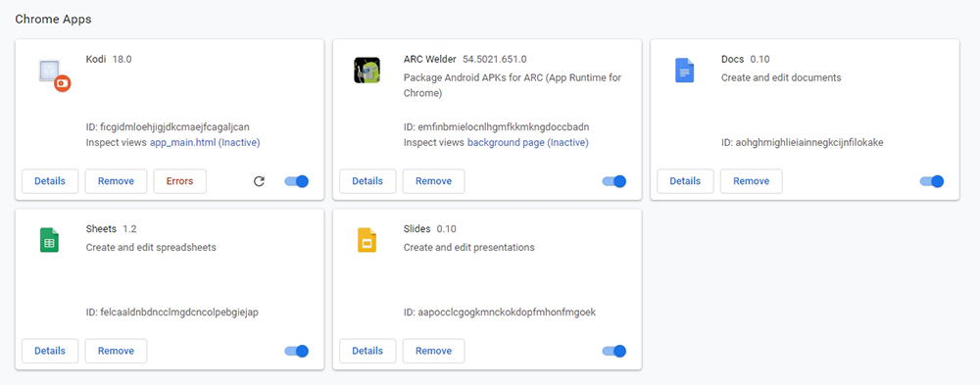View Details for Docs
The width and height of the screenshot is (980, 385).
click(685, 181)
